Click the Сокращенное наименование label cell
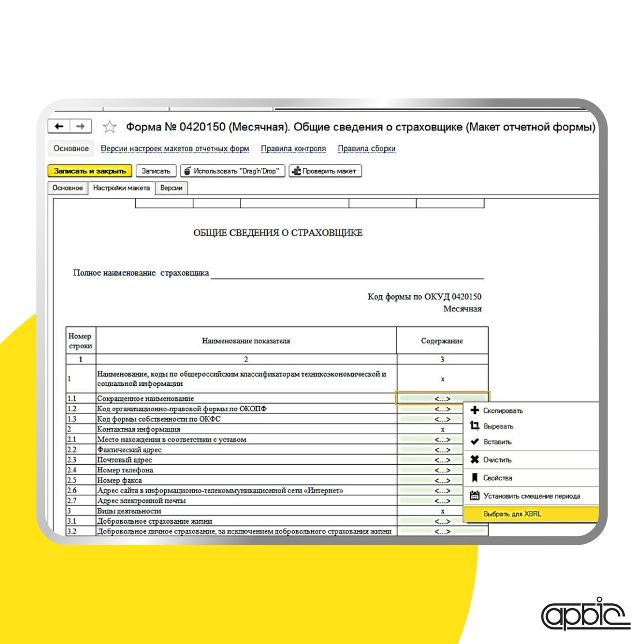This screenshot has width=644, height=644. (x=246, y=398)
